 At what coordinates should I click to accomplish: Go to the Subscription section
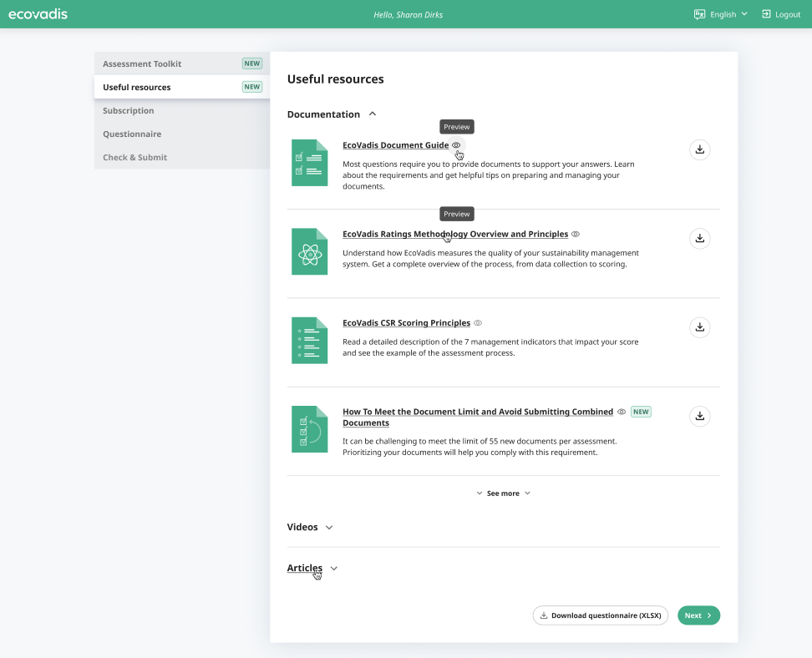182,110
